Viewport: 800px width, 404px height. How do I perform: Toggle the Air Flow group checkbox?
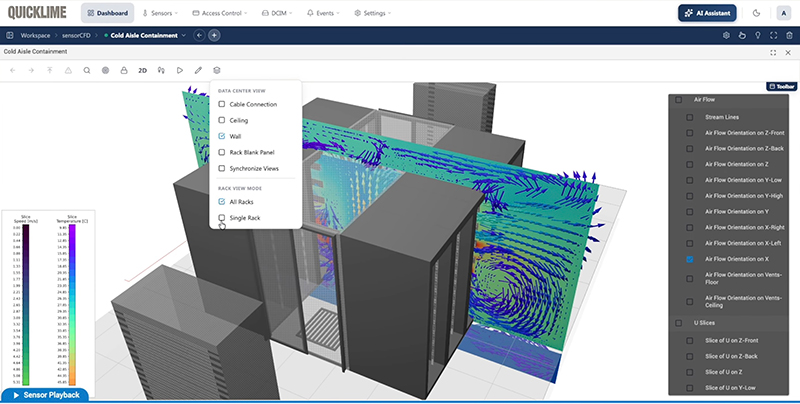tap(679, 100)
